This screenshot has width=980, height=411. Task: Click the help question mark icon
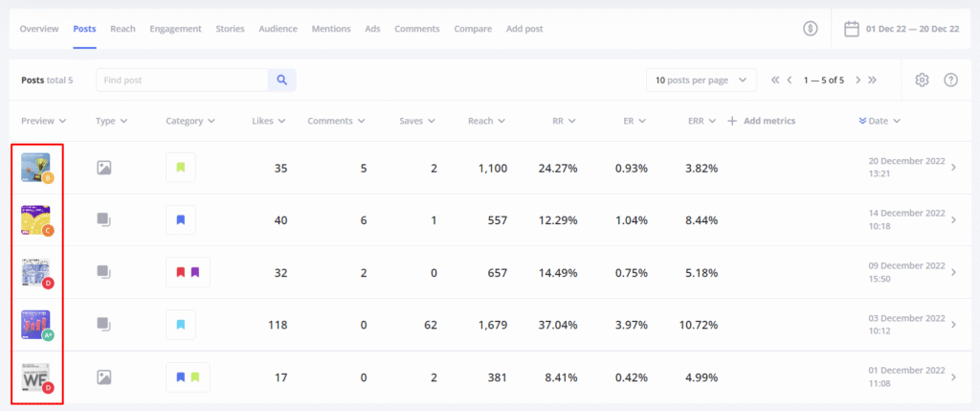click(x=950, y=80)
